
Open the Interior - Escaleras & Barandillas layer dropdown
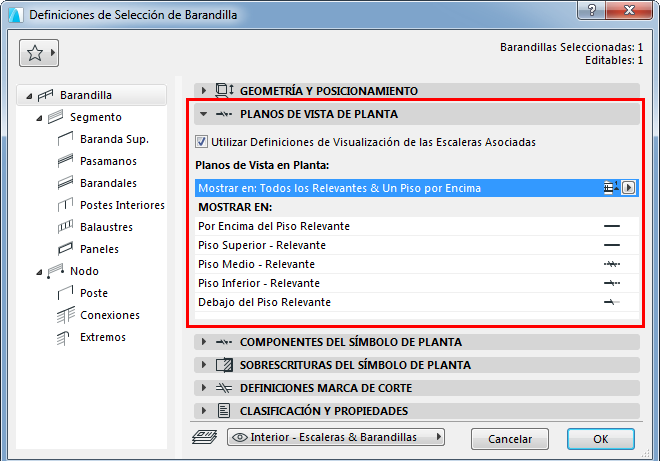coord(336,437)
